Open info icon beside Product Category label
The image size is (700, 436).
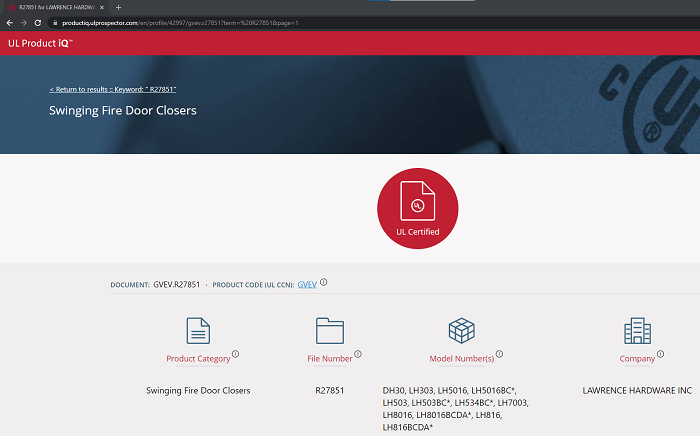click(236, 354)
